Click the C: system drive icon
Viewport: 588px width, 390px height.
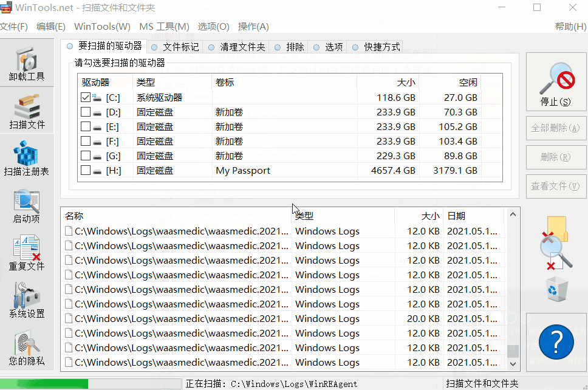coord(97,98)
